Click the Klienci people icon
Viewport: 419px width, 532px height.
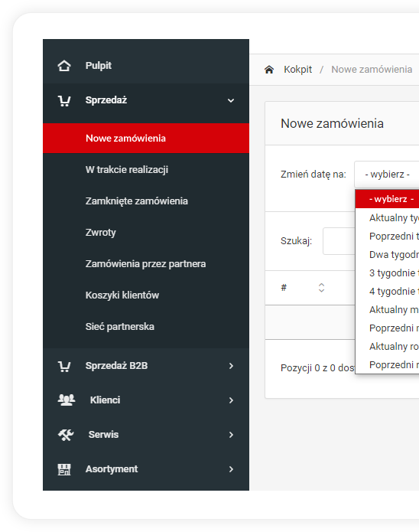coord(66,400)
